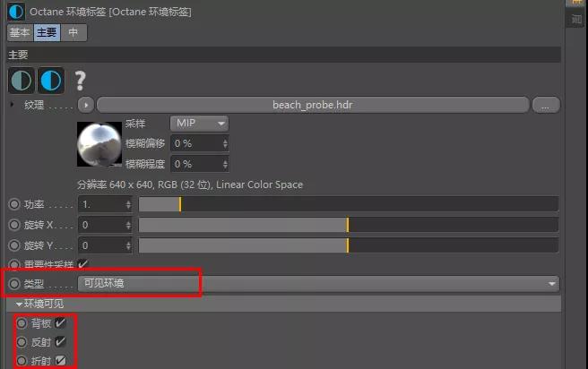588x369 pixels.
Task: Uncheck the 反射 checkbox
Action: pyautogui.click(x=61, y=342)
